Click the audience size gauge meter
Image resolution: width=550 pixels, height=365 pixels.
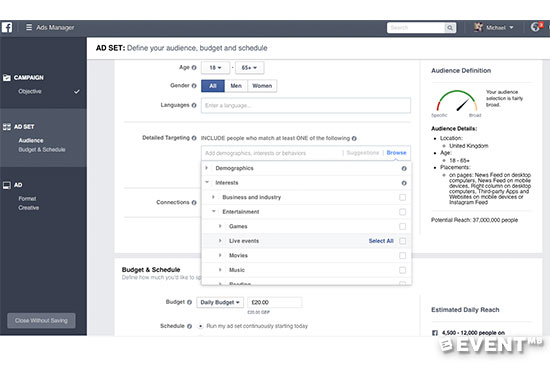pos(457,101)
